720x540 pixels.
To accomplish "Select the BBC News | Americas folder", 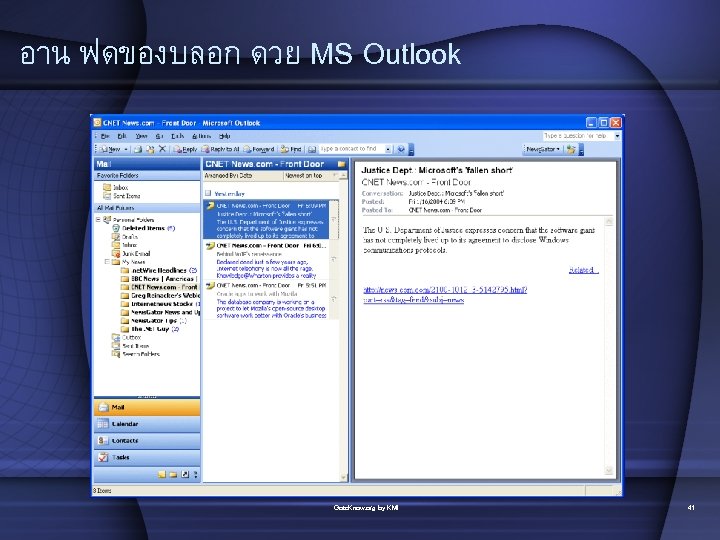I will pos(159,279).
